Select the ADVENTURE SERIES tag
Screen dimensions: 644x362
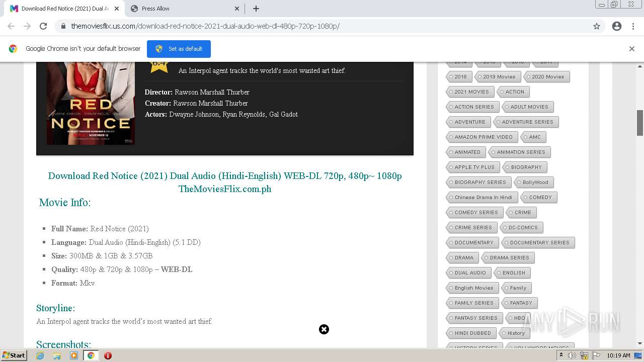(526, 122)
